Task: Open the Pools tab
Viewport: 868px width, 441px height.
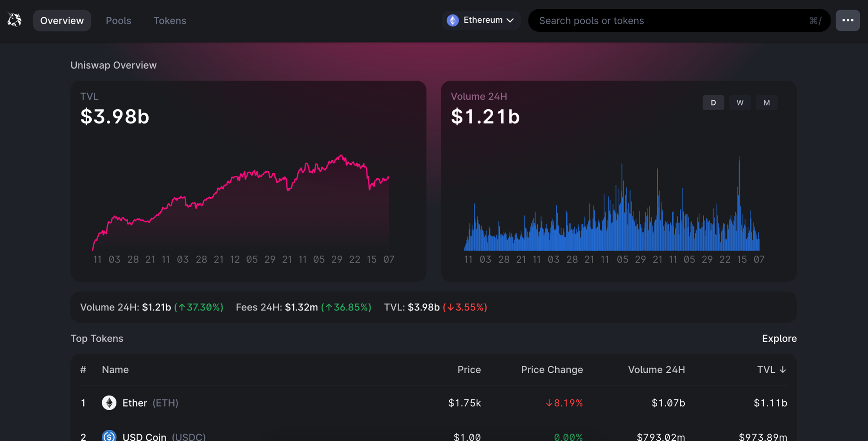Action: click(x=118, y=21)
